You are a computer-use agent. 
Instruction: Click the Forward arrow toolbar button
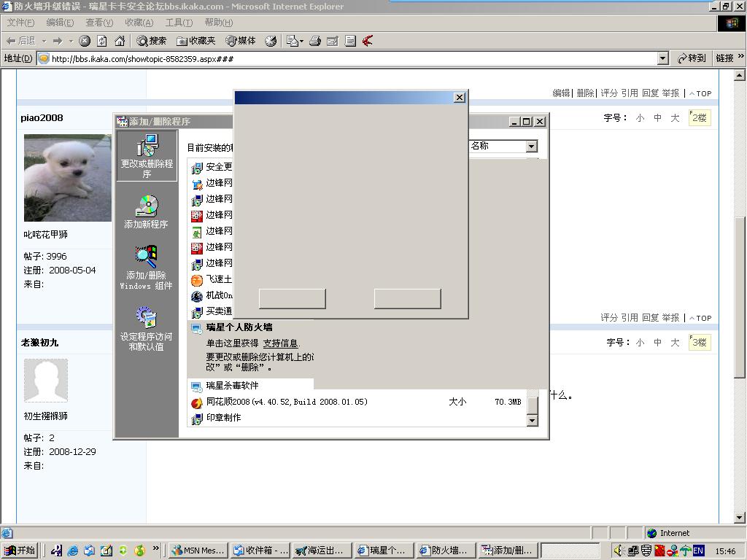(58, 41)
